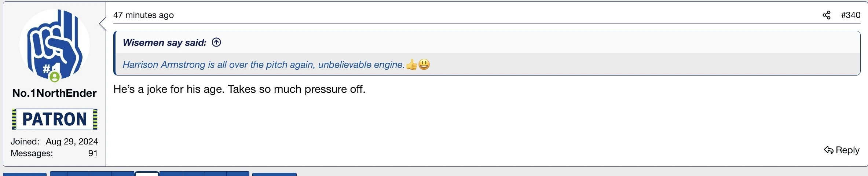Open the #340 post permalink
Image resolution: width=868 pixels, height=176 pixels.
coord(850,15)
